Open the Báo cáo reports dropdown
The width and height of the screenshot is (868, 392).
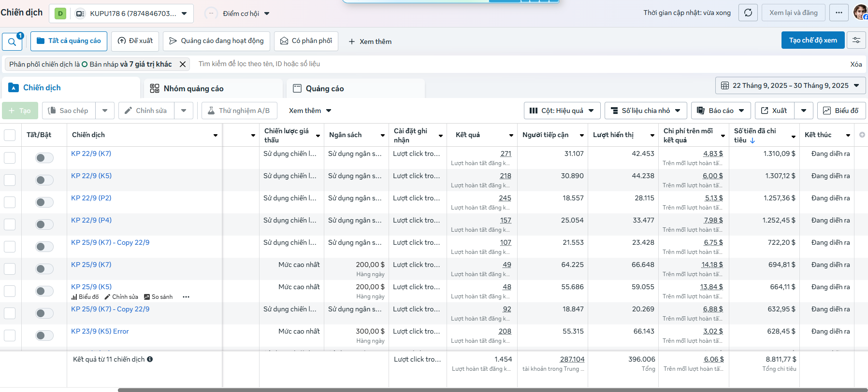coord(721,111)
